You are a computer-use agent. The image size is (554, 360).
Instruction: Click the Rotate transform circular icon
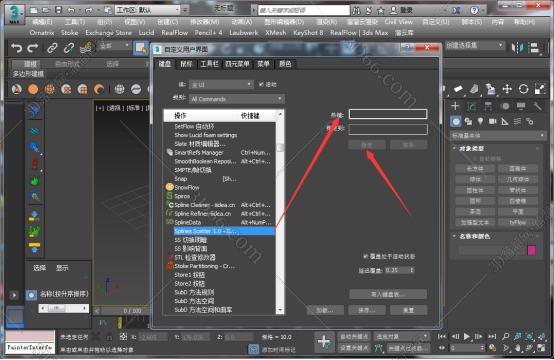523,89
